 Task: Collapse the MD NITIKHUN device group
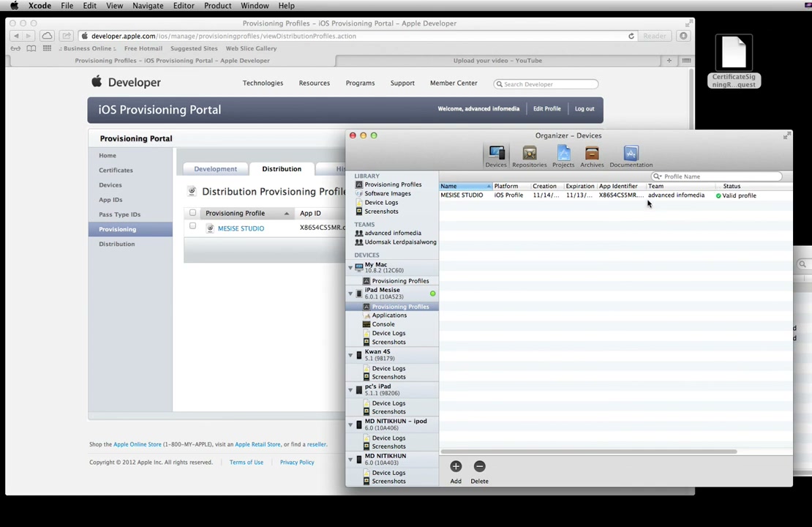click(350, 460)
